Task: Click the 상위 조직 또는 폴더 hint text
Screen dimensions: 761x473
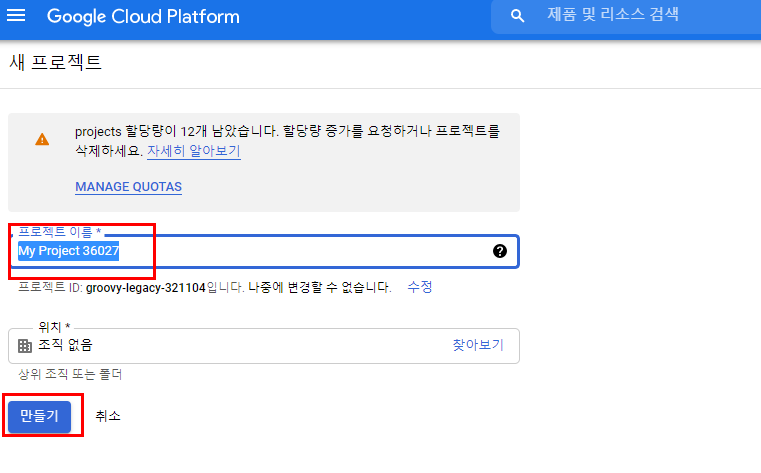Action: pyautogui.click(x=70, y=375)
